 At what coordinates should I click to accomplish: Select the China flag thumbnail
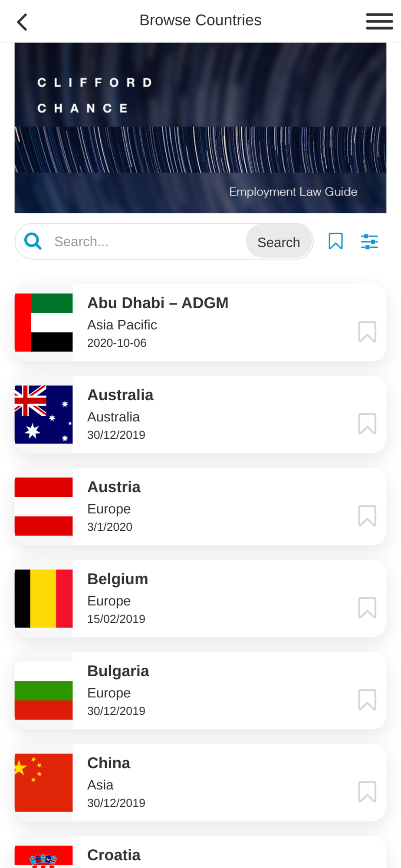pos(44,783)
